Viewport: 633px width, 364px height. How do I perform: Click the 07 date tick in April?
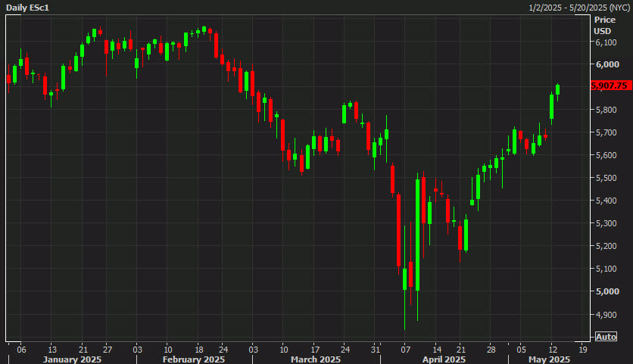406,350
